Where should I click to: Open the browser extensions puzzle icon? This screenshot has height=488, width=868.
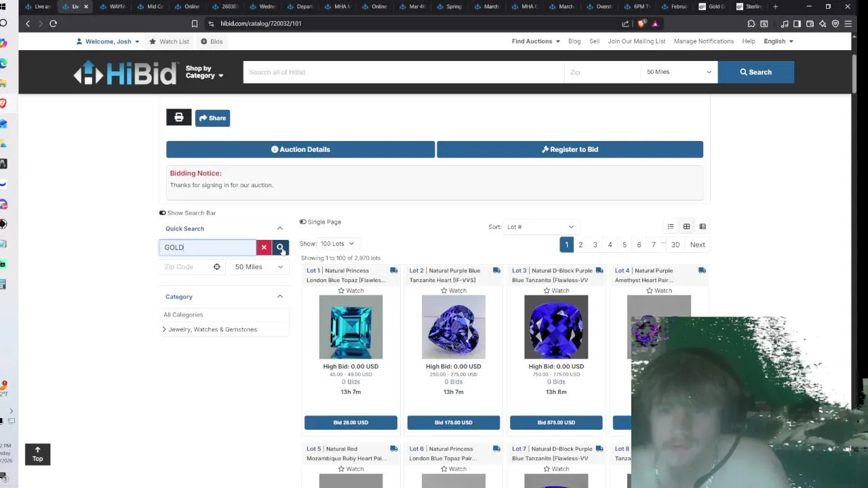(x=751, y=24)
